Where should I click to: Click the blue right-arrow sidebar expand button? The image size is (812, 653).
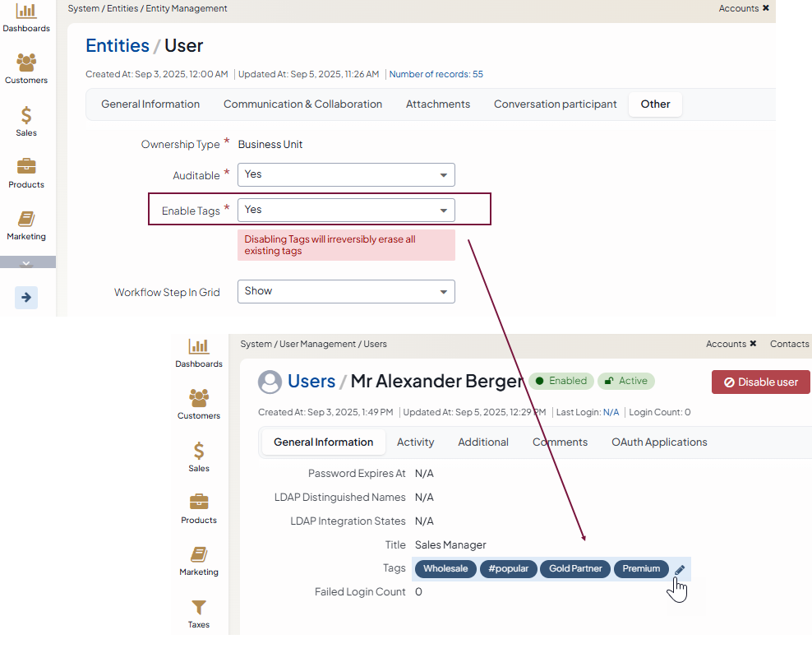tap(26, 298)
